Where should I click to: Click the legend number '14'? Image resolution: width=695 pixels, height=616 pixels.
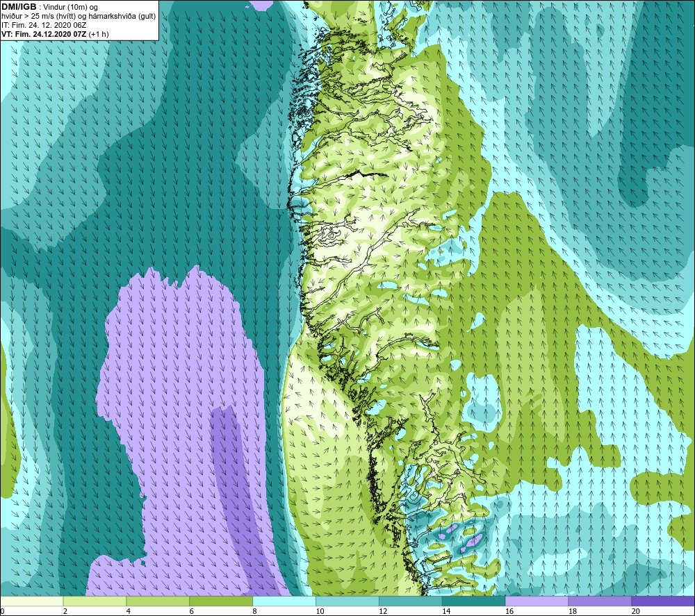446,611
